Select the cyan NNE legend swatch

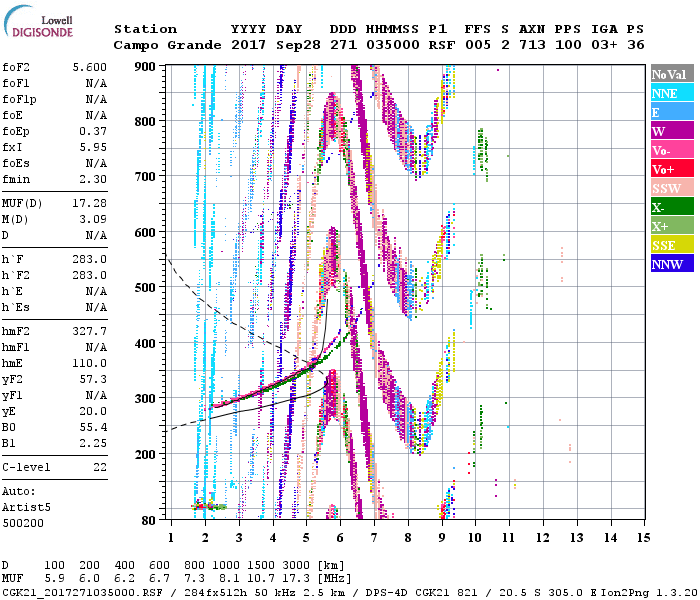[671, 93]
